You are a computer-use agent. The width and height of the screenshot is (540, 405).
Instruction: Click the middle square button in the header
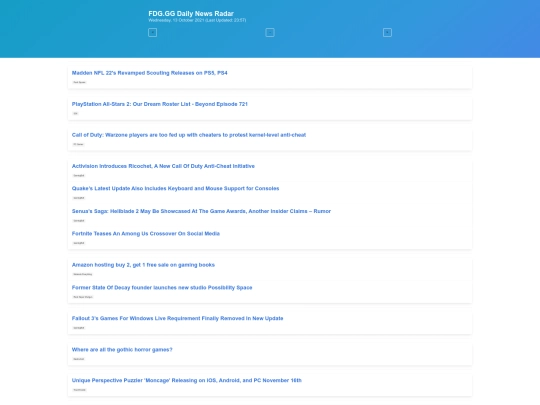pos(270,32)
